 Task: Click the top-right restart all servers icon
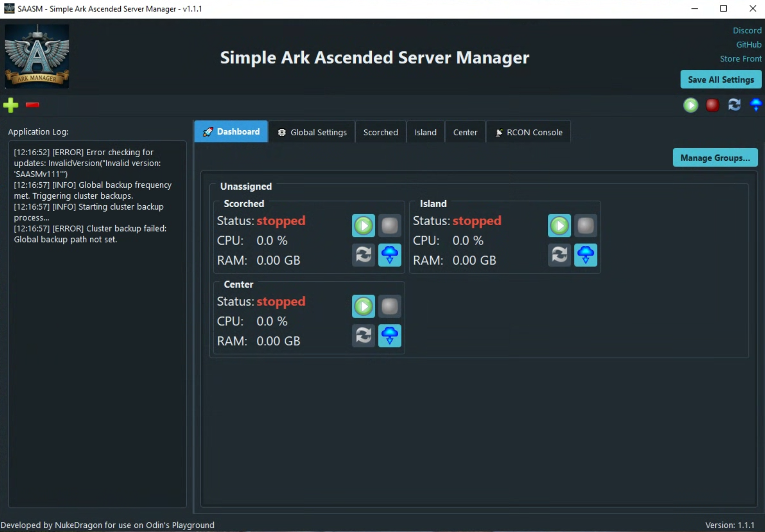pyautogui.click(x=734, y=105)
